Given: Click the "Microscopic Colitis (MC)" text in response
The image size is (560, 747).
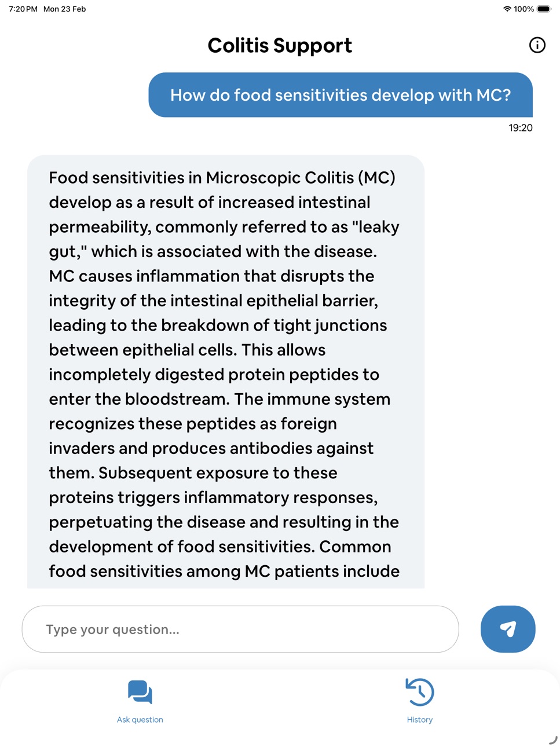Looking at the screenshot, I should (x=301, y=178).
